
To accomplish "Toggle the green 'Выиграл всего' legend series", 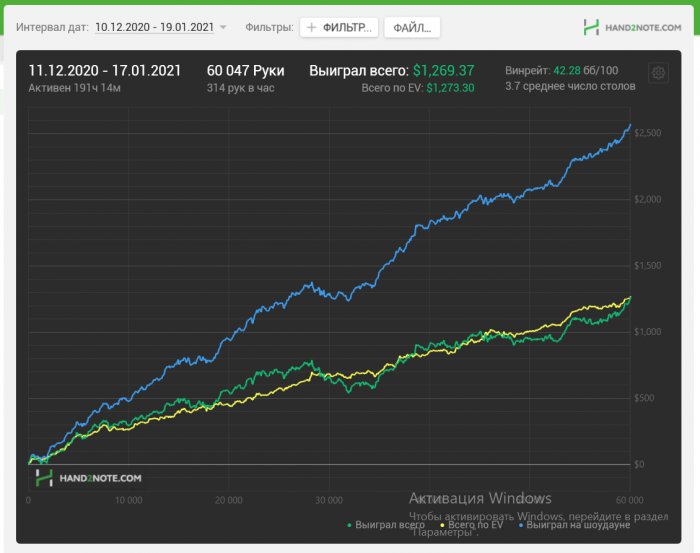I will [x=386, y=525].
